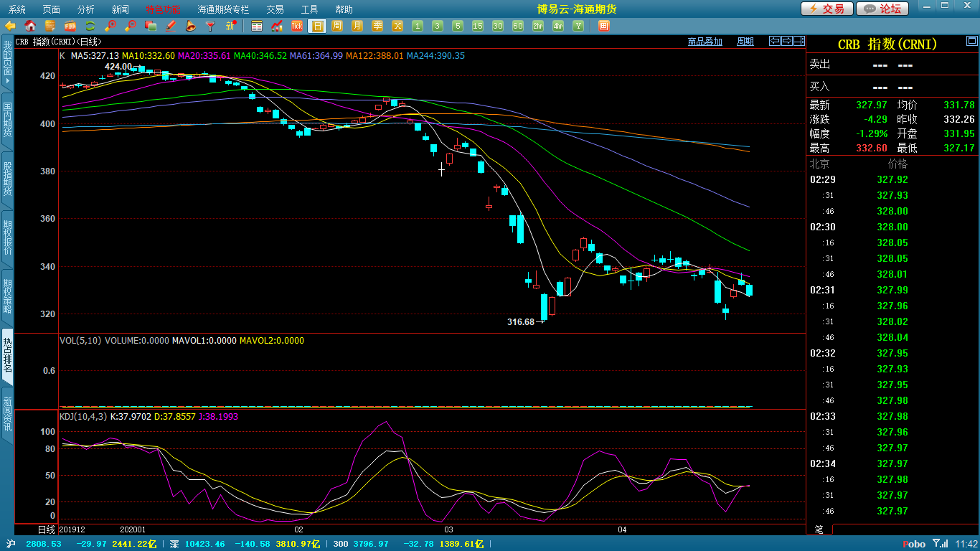Viewport: 980px width, 551px height.
Task: Click the zoom in magnifier icon
Action: 110,26
